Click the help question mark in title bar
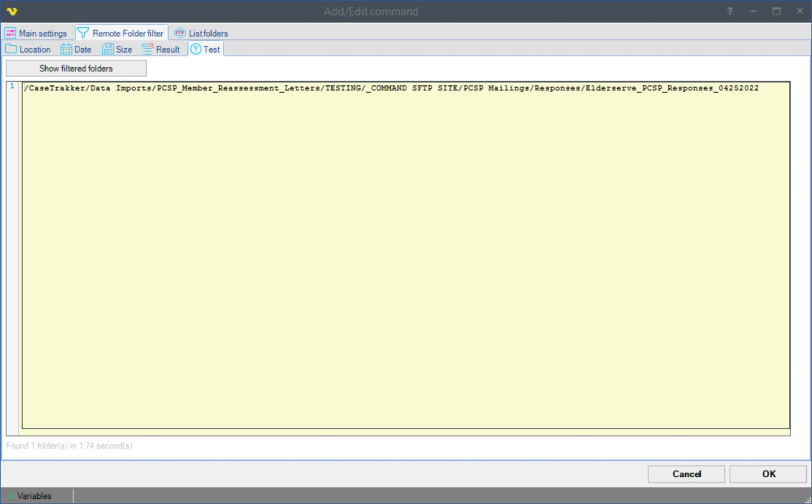Image resolution: width=812 pixels, height=504 pixels. pos(730,11)
